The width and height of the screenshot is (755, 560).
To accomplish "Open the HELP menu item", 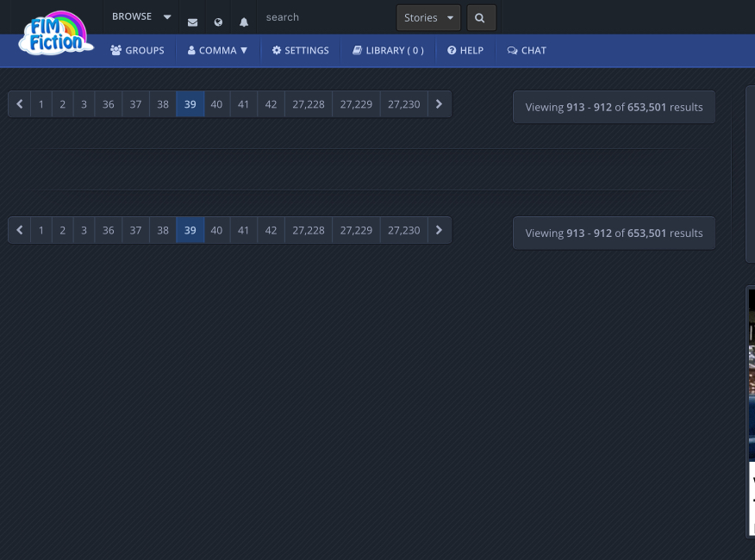I will coord(465,51).
